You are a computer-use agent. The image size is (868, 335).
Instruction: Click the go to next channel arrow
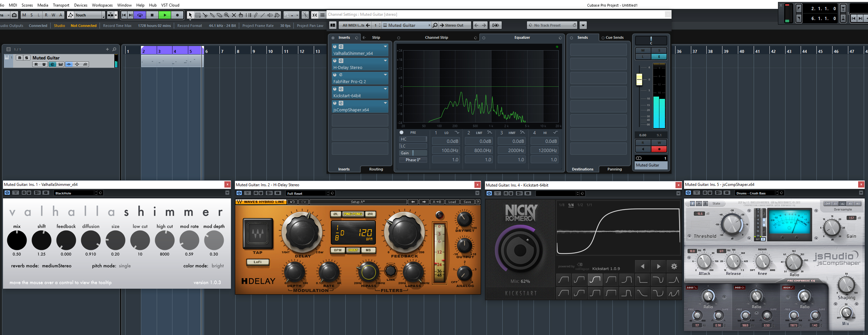pos(484,25)
